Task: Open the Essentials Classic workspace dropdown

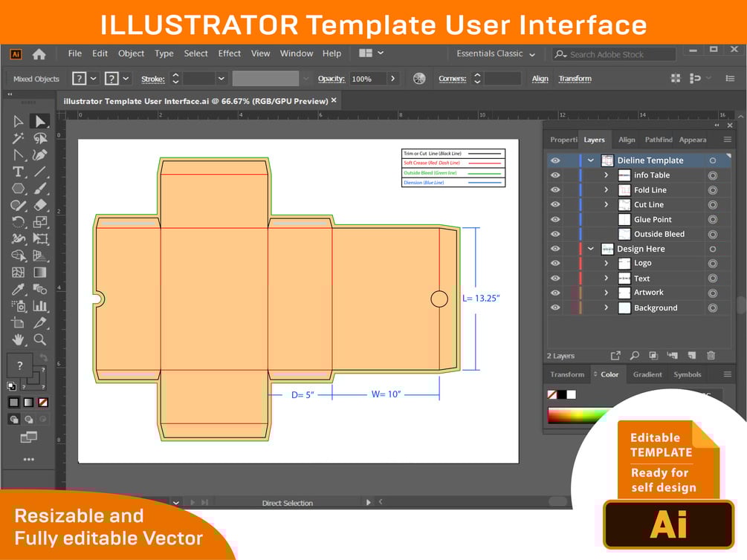Action: click(x=496, y=53)
